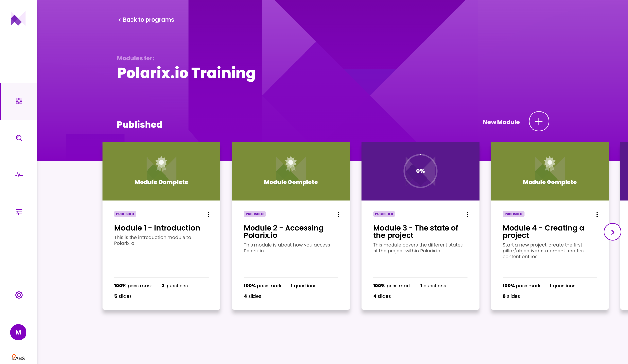The height and width of the screenshot is (364, 628).
Task: Click 'This module covers the different states' description
Action: [418, 248]
